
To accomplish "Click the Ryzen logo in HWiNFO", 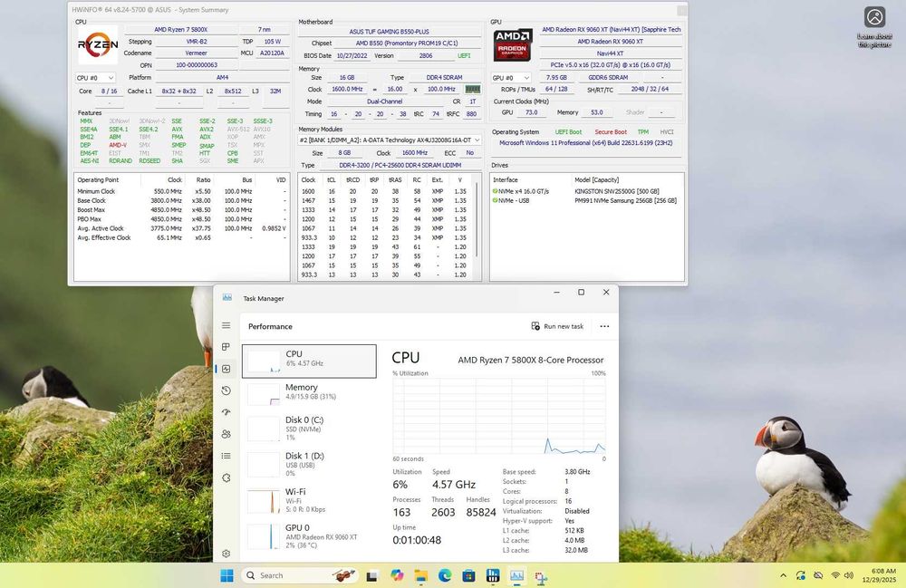I will tap(98, 44).
